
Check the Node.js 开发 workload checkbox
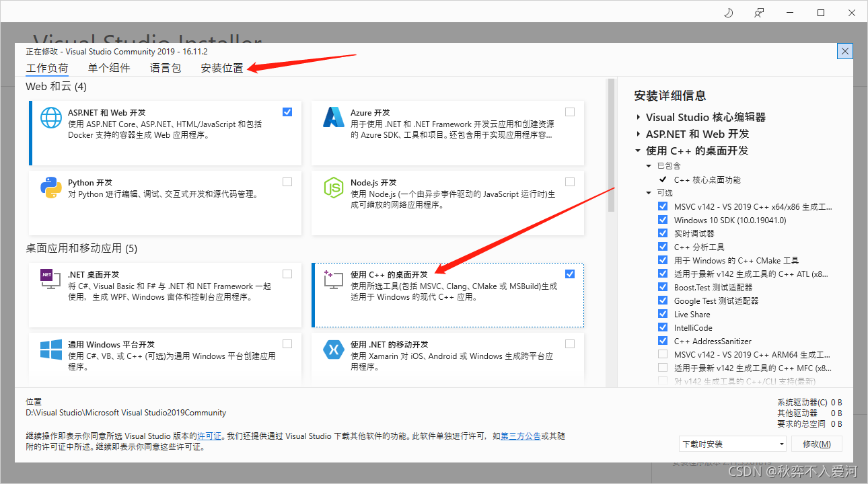[x=570, y=182]
